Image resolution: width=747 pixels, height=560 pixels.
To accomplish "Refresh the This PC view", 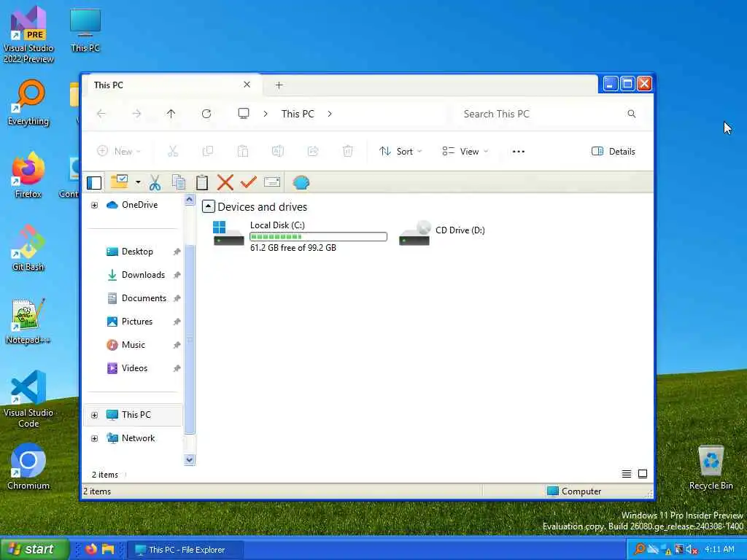I will (206, 114).
